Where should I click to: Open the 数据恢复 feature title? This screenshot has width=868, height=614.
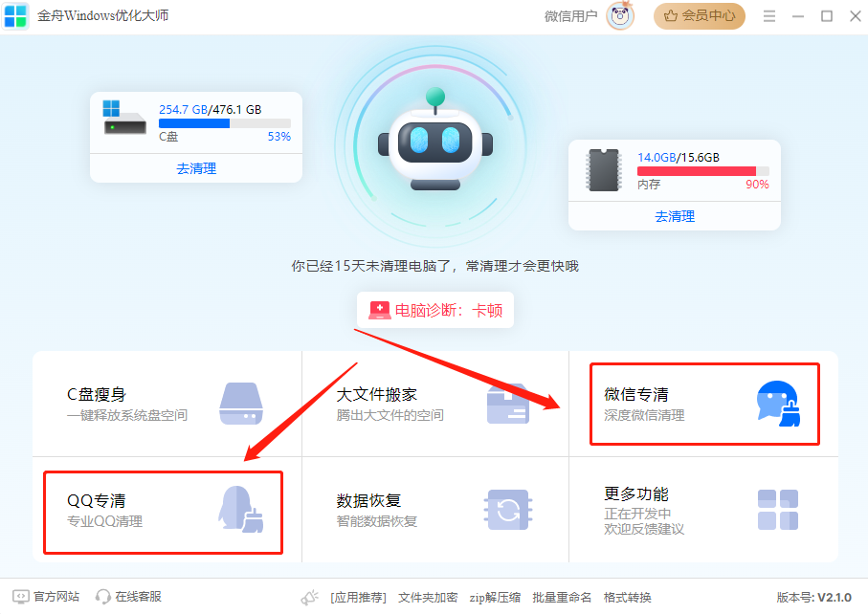coord(368,500)
